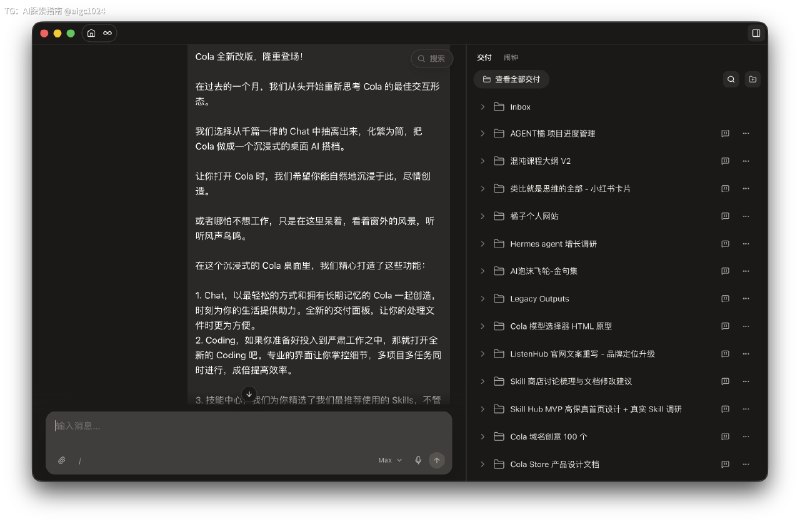Open the 搜索 search pill in chat
The width and height of the screenshot is (800, 524).
[432, 59]
